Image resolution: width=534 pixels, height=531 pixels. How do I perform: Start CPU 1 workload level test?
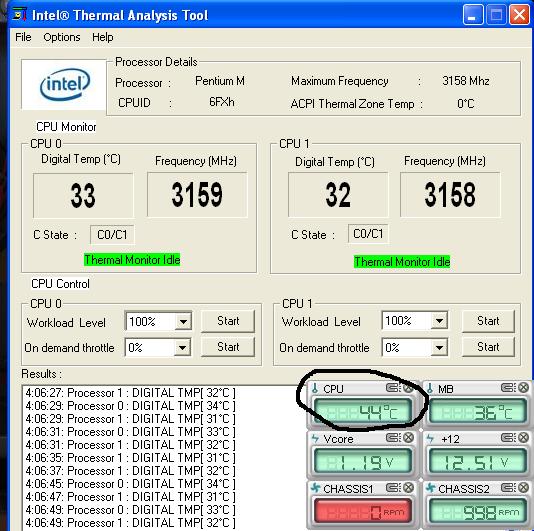(488, 321)
